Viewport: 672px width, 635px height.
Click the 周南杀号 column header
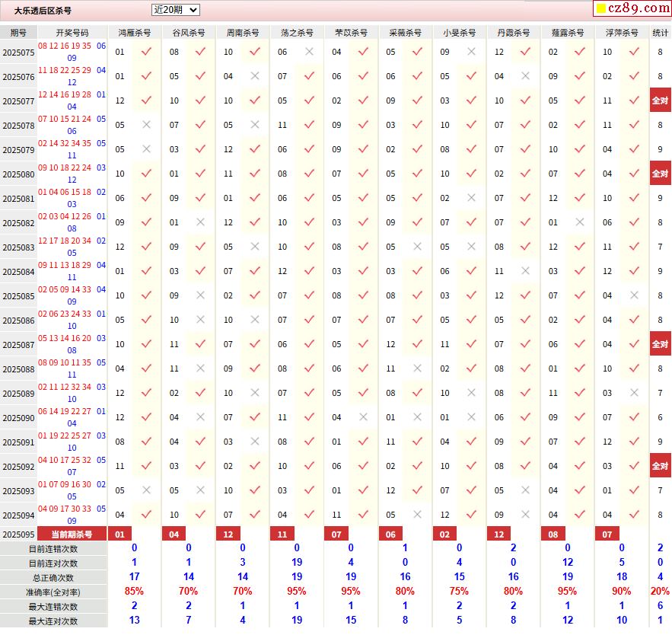pos(243,33)
